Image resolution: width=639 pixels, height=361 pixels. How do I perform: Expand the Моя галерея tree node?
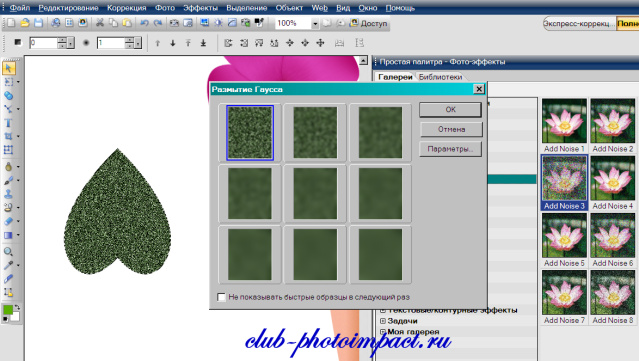click(383, 332)
